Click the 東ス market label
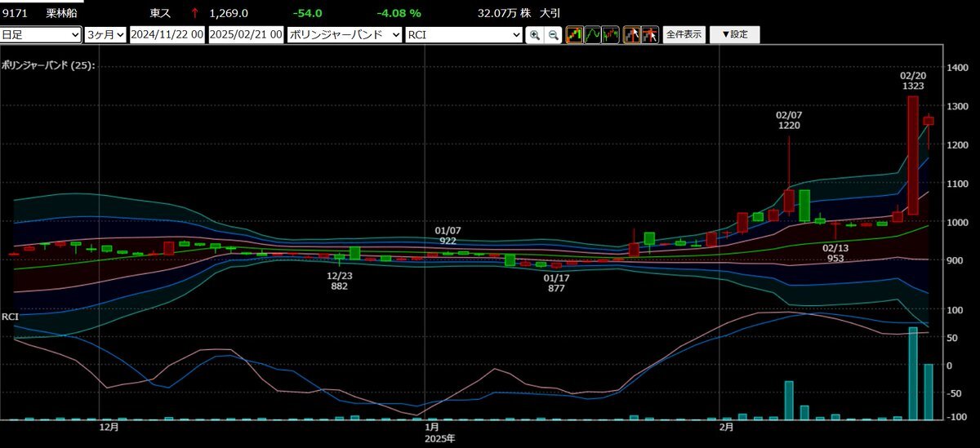980x448 pixels. coord(160,13)
